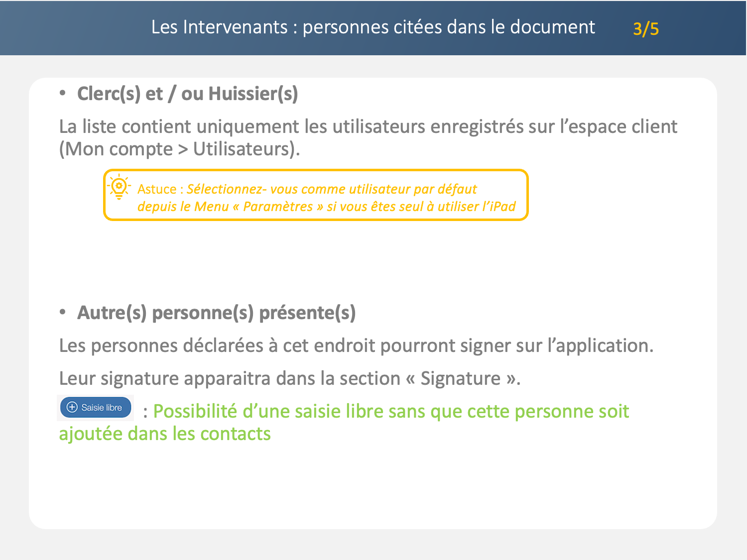Click the green text "ajoutée dans les contacts"
The image size is (747, 560).
click(x=165, y=434)
